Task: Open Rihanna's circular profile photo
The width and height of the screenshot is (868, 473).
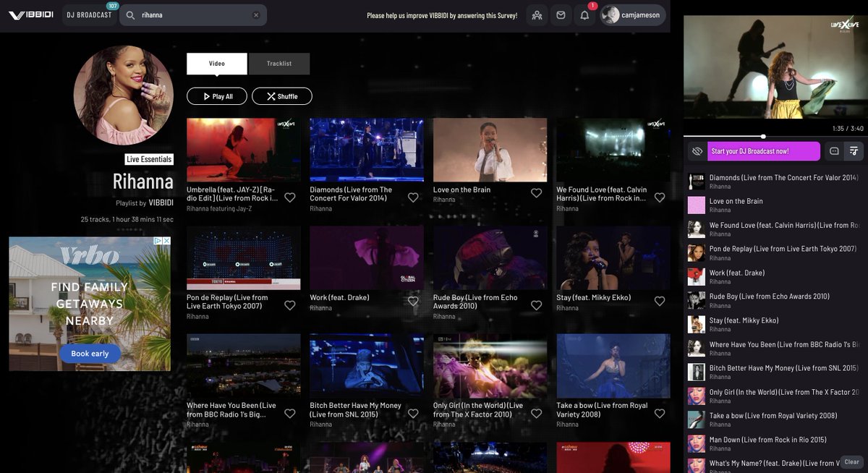Action: pos(124,95)
